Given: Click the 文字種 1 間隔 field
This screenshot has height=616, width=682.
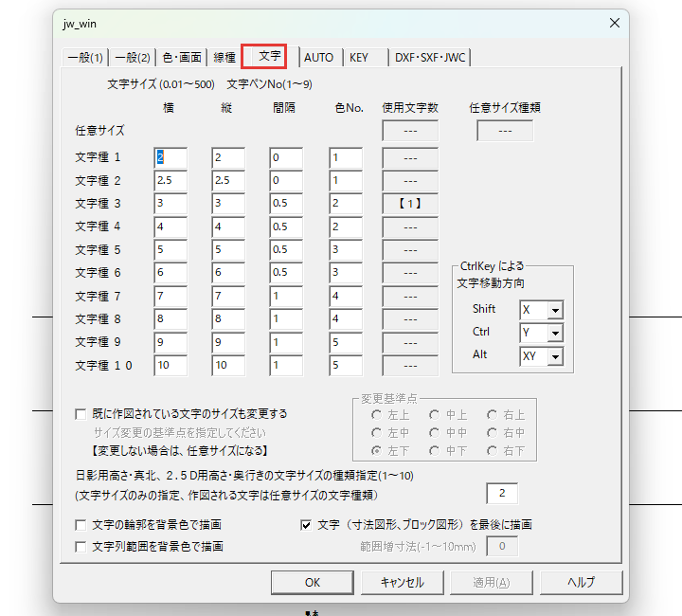Looking at the screenshot, I should pyautogui.click(x=286, y=158).
